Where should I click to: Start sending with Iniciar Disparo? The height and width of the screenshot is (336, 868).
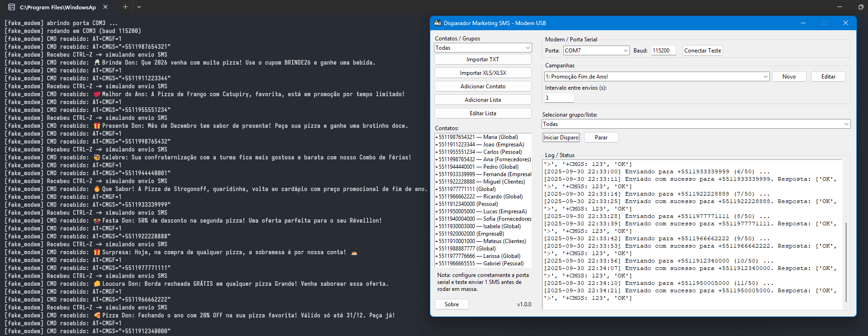pyautogui.click(x=561, y=138)
